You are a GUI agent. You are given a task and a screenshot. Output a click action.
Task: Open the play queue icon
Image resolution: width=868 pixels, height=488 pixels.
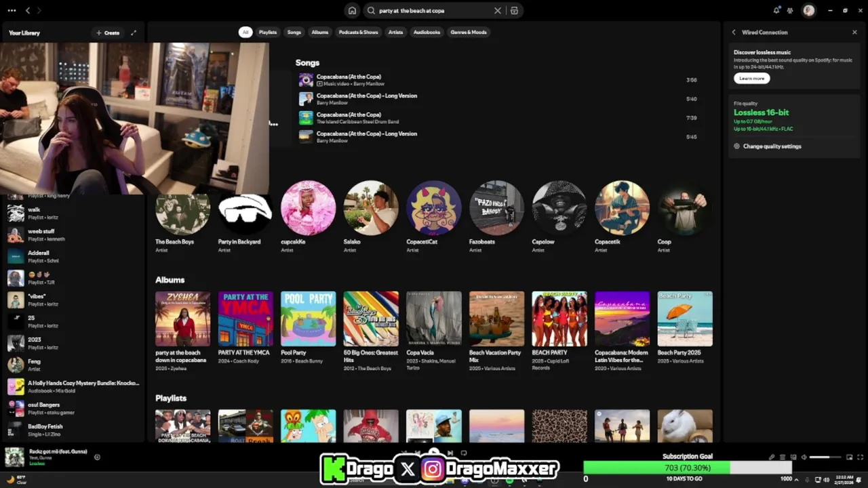[783, 457]
